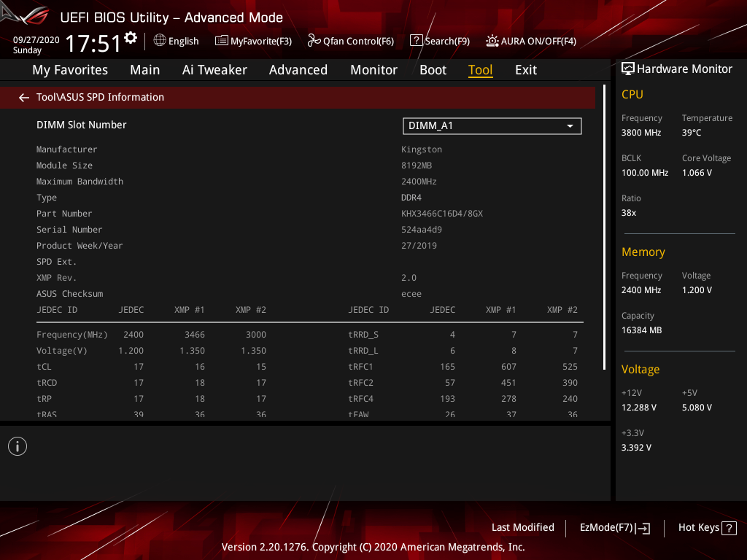The height and width of the screenshot is (560, 747).
Task: Click the date 09/27/2020
Action: pos(36,40)
